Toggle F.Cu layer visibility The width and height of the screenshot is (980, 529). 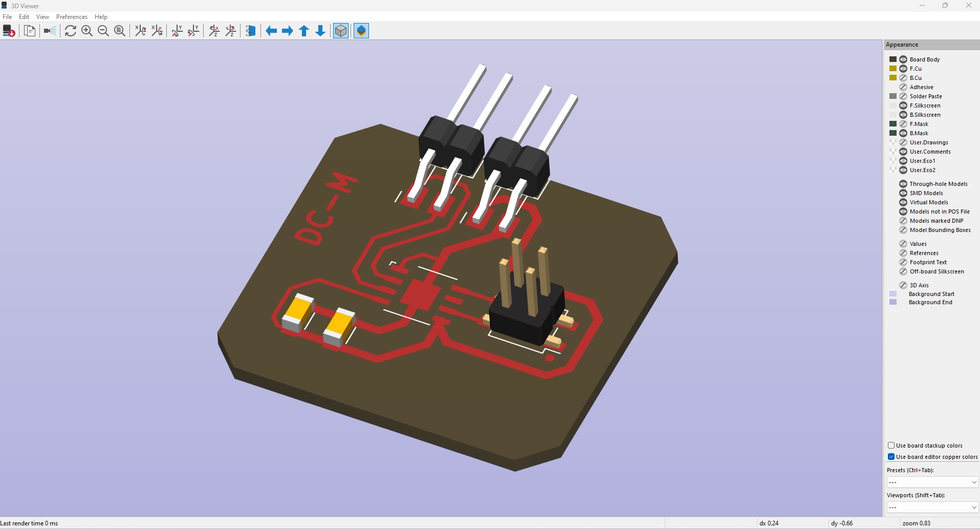(903, 69)
